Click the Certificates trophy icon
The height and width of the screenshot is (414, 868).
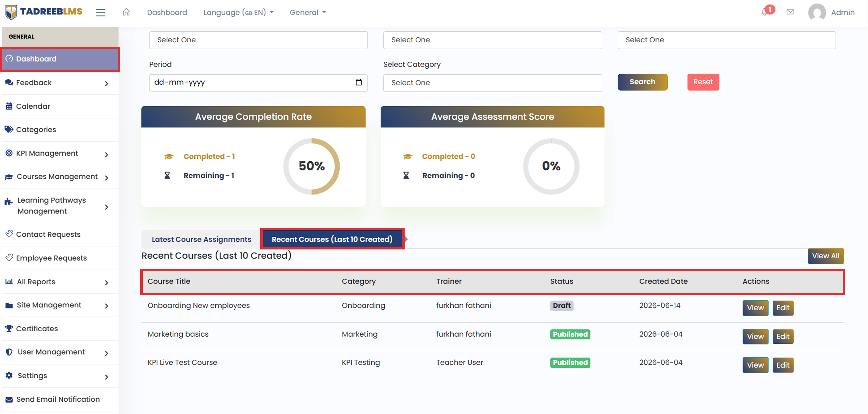point(9,328)
